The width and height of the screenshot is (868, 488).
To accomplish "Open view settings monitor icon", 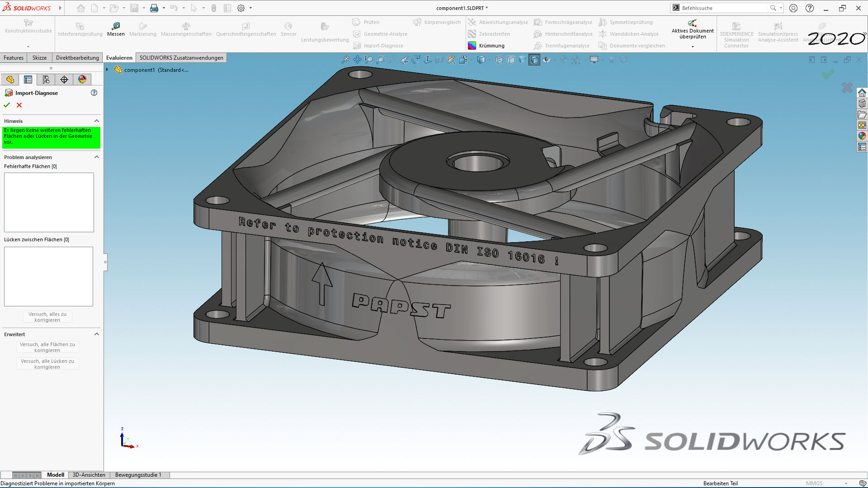I will click(x=594, y=60).
